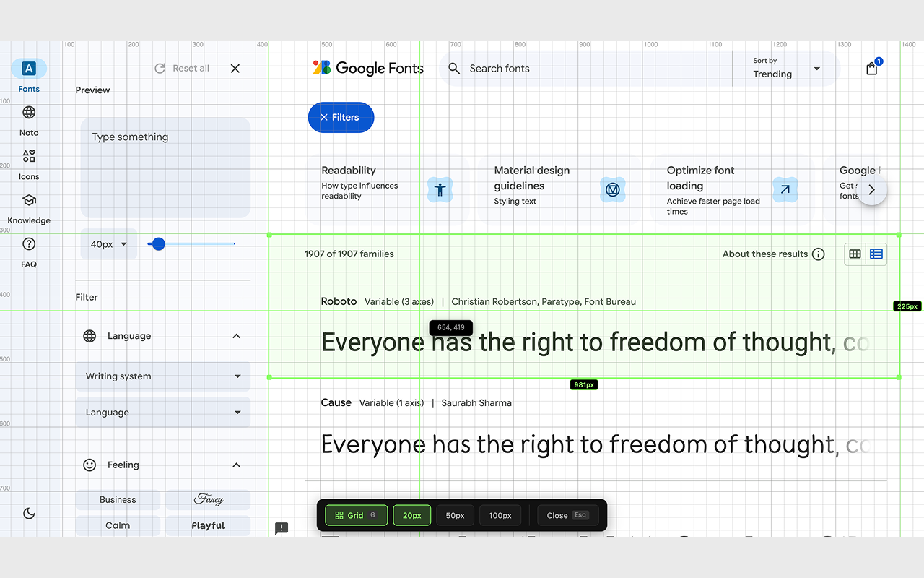Image resolution: width=924 pixels, height=578 pixels.
Task: Click the blue Filters button
Action: pyautogui.click(x=341, y=118)
